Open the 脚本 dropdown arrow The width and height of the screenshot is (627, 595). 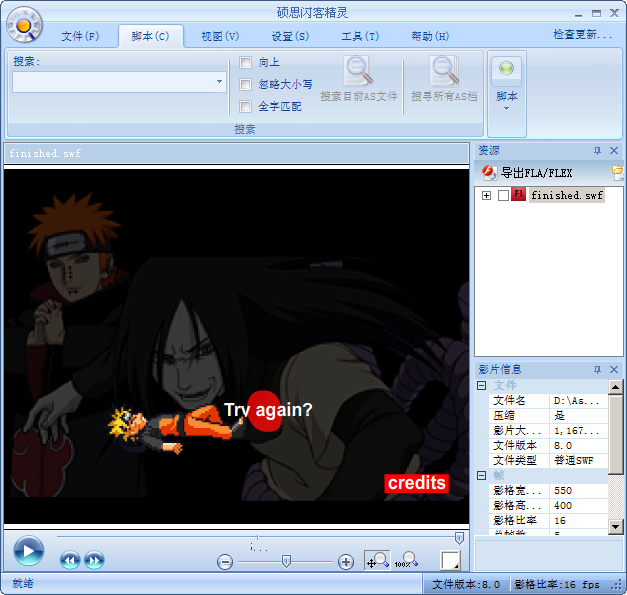coord(506,109)
